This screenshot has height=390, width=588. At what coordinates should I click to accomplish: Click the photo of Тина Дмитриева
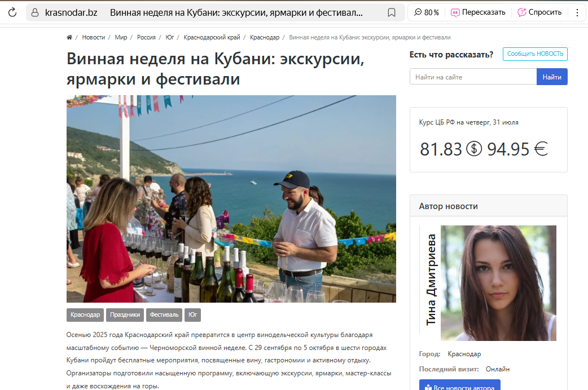pos(498,282)
